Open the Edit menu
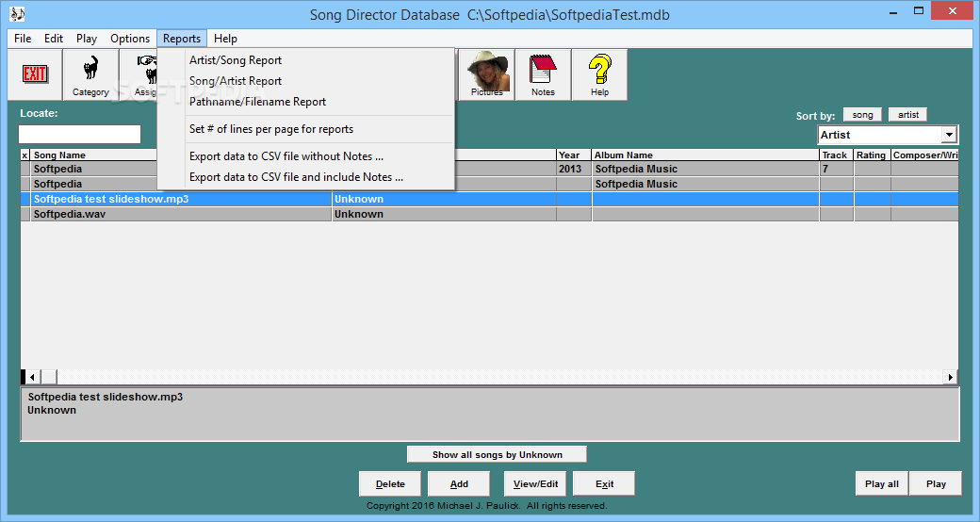The width and height of the screenshot is (980, 522). click(x=54, y=38)
